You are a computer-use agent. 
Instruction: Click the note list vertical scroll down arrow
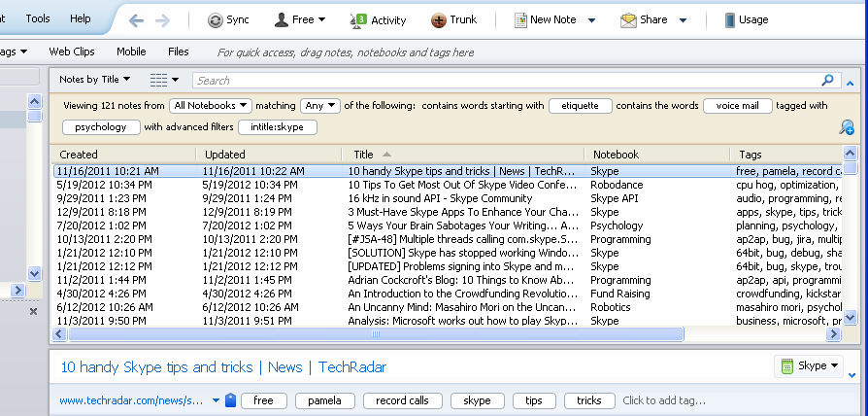[x=850, y=318]
